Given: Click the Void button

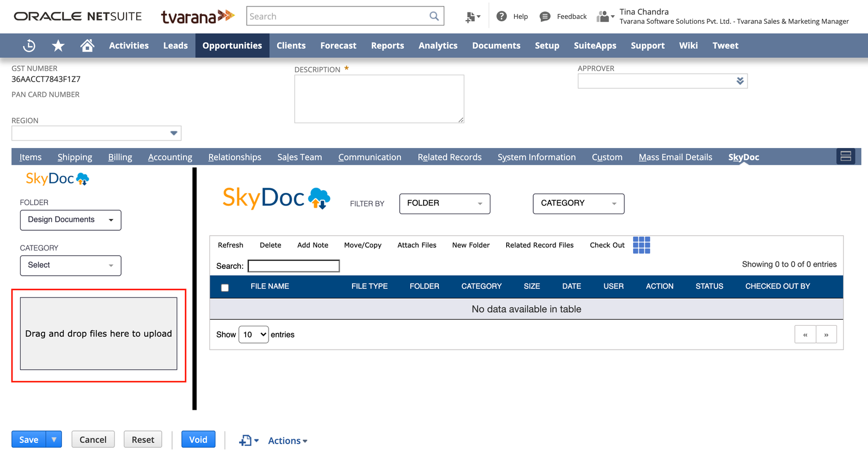Looking at the screenshot, I should 198,440.
